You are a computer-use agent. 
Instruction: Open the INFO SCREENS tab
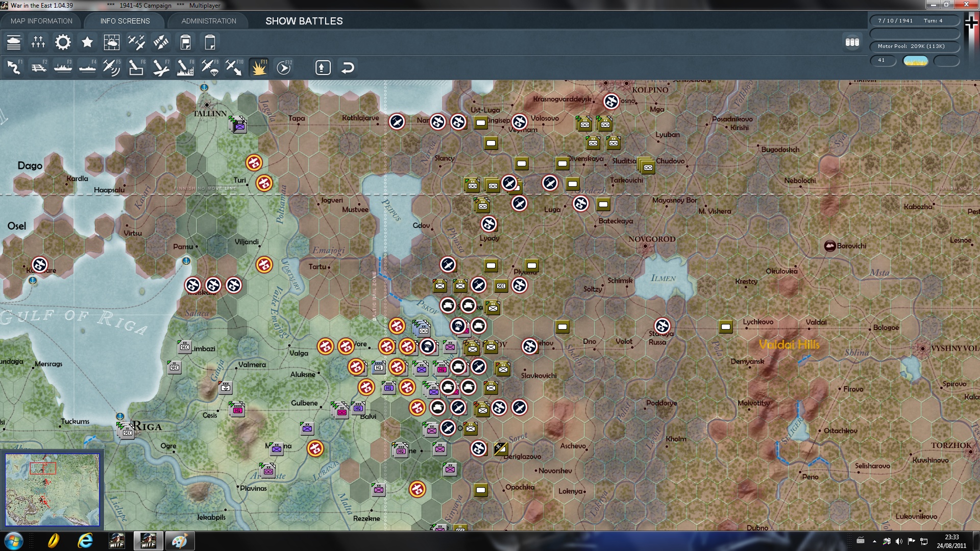click(125, 21)
